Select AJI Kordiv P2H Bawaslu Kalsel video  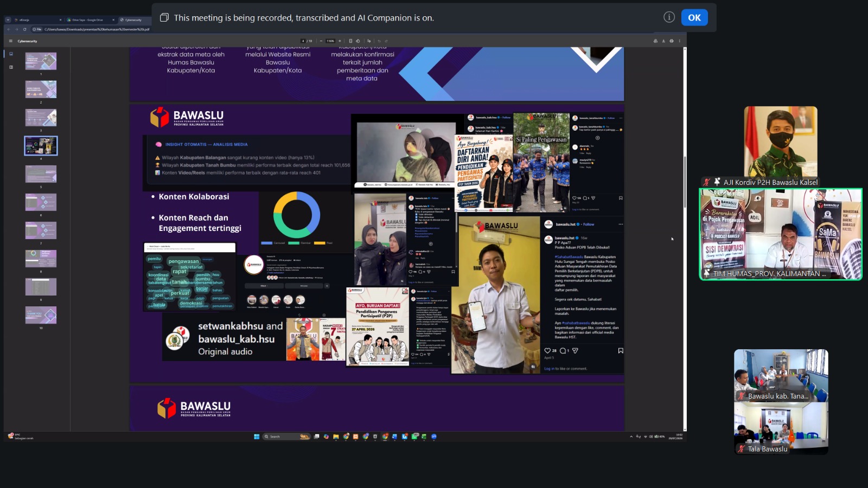pos(781,146)
